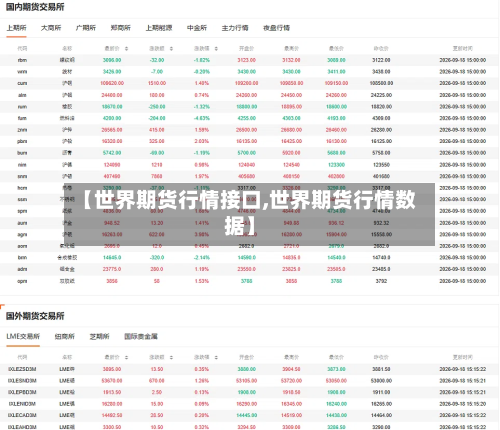
Task: Sort domestic table by 涨跌幅 arrows
Action: tap(216, 49)
